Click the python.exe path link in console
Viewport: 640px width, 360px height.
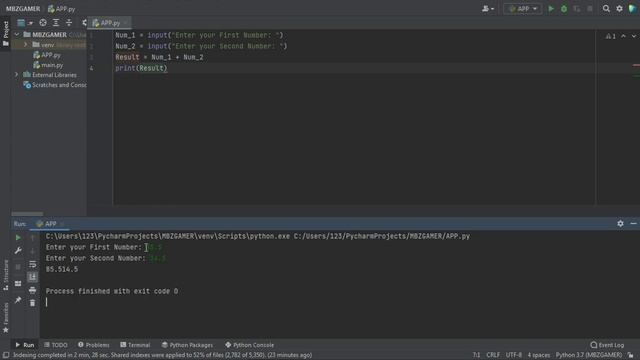[168, 236]
